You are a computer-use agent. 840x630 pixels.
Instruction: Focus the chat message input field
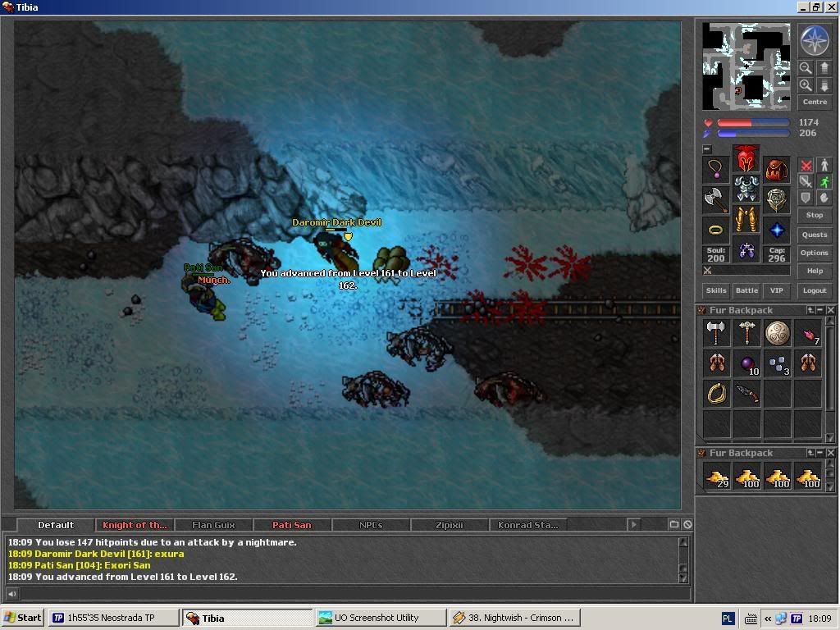(x=354, y=594)
